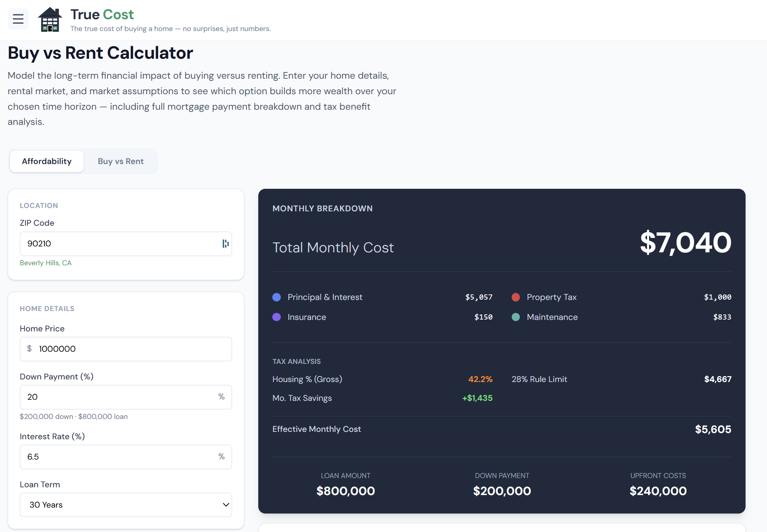Click the Loan Term chevron arrow

click(x=226, y=505)
